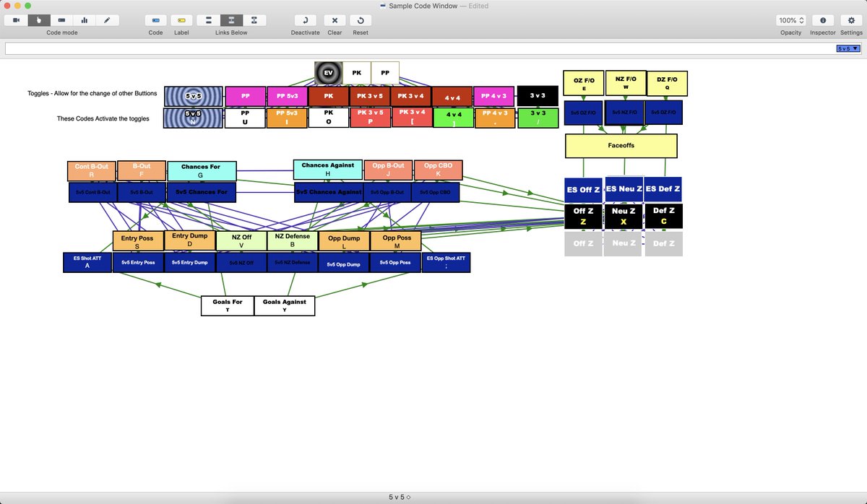
Task: Click the Opp Poss M button
Action: click(x=396, y=241)
